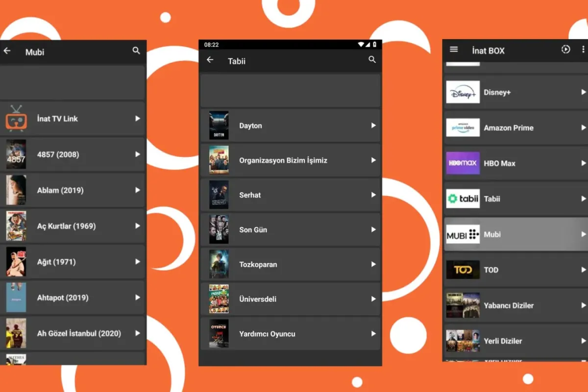Expand the Disney+ category arrow
The height and width of the screenshot is (392, 588).
[x=583, y=92]
